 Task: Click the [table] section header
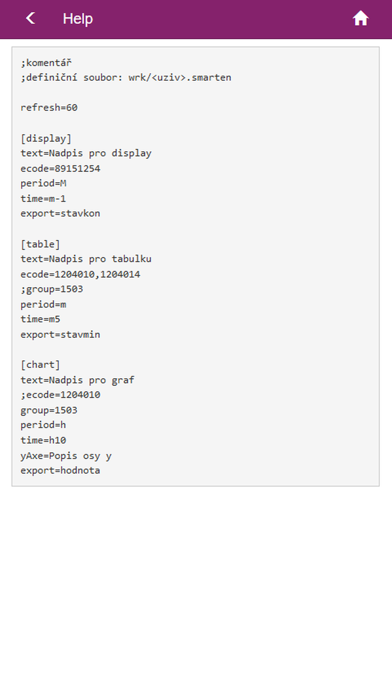40,244
